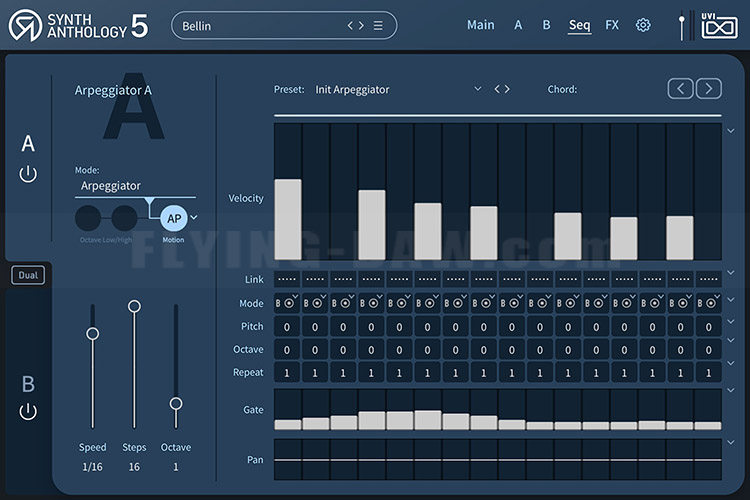Toggle Arpeggiator B power button
750x500 pixels.
pyautogui.click(x=28, y=411)
